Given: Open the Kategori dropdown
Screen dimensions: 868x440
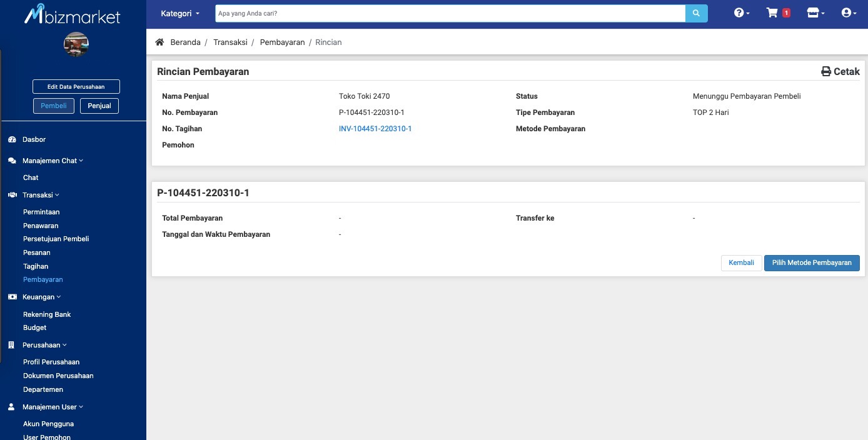Looking at the screenshot, I should point(180,13).
